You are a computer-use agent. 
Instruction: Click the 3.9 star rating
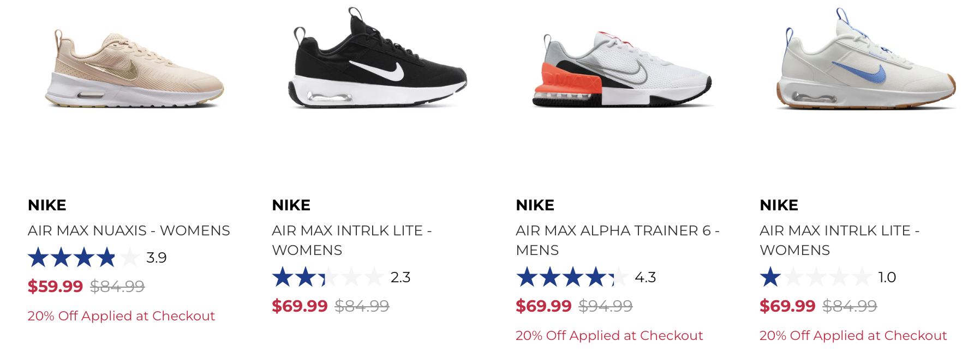coord(97,257)
